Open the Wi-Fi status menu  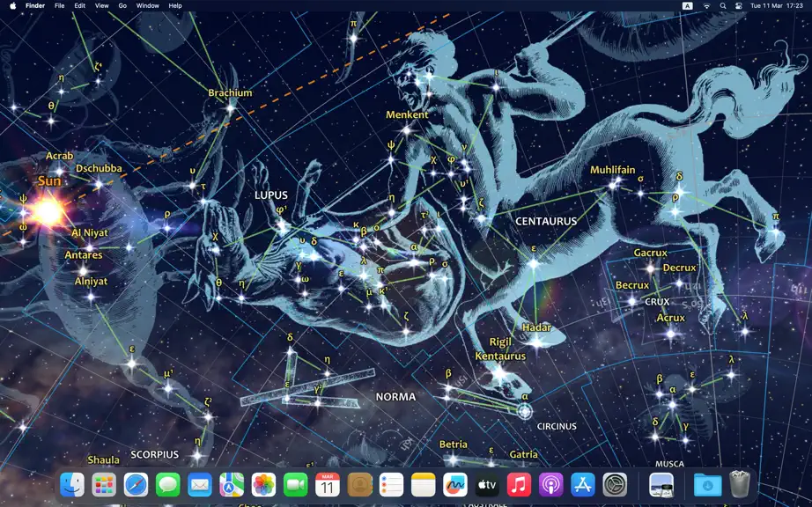click(x=706, y=5)
